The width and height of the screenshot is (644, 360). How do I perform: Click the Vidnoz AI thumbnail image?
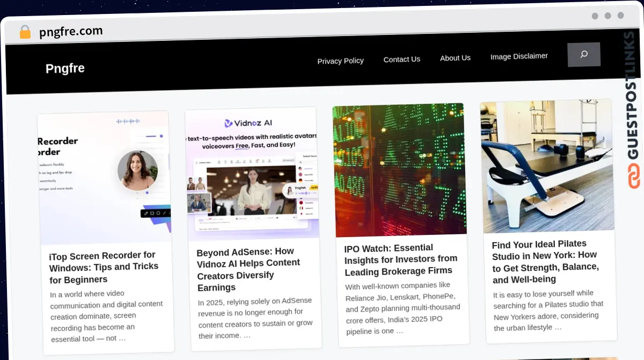pyautogui.click(x=252, y=173)
